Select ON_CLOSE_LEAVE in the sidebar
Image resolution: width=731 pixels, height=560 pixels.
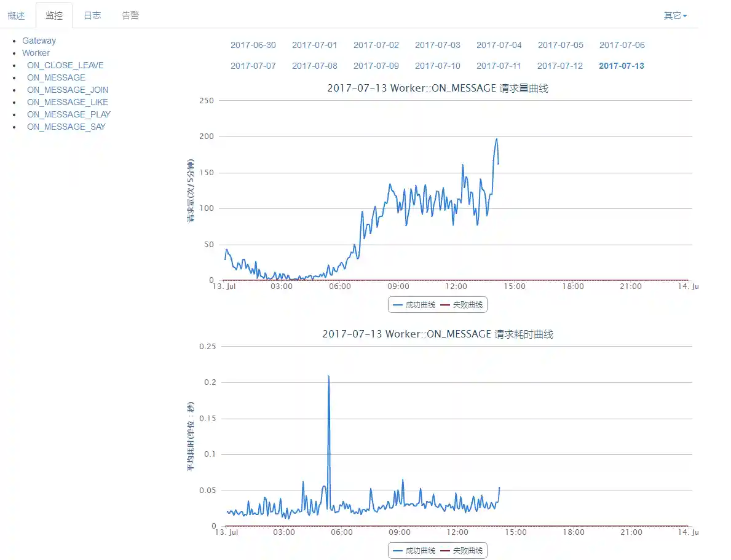click(x=65, y=65)
